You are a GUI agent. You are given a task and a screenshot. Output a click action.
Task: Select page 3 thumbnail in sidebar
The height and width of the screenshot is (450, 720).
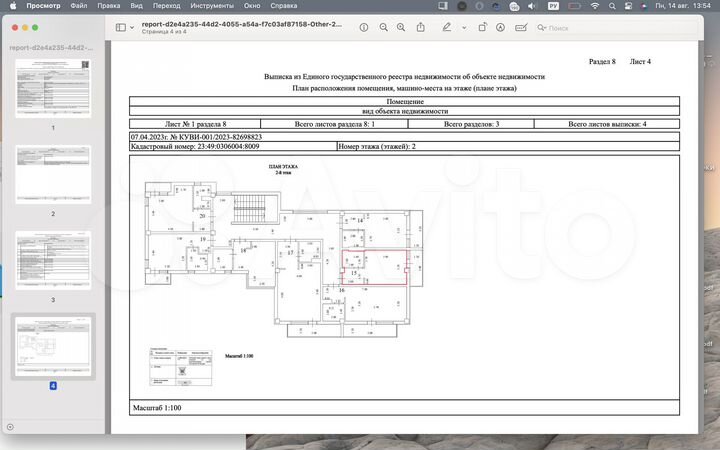(x=52, y=260)
